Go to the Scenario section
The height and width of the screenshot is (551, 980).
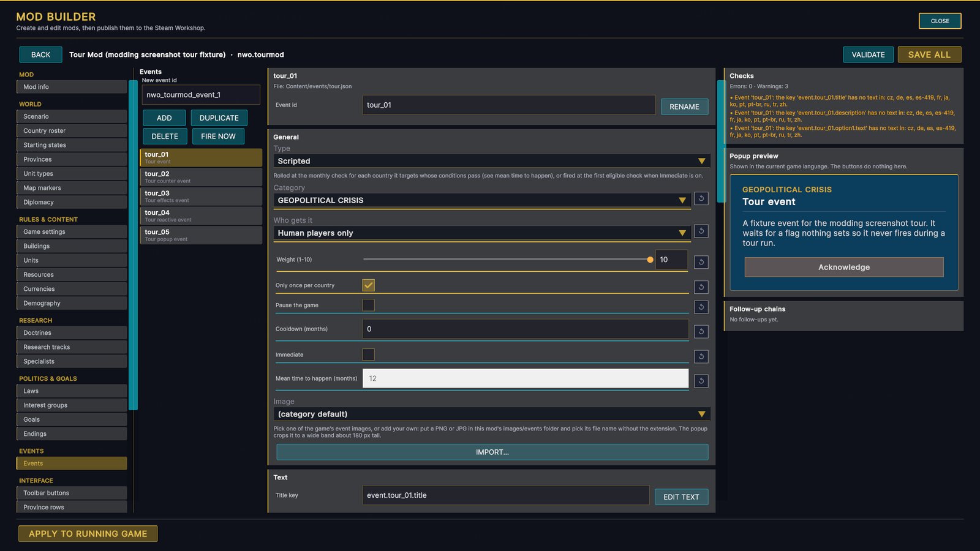(x=72, y=116)
